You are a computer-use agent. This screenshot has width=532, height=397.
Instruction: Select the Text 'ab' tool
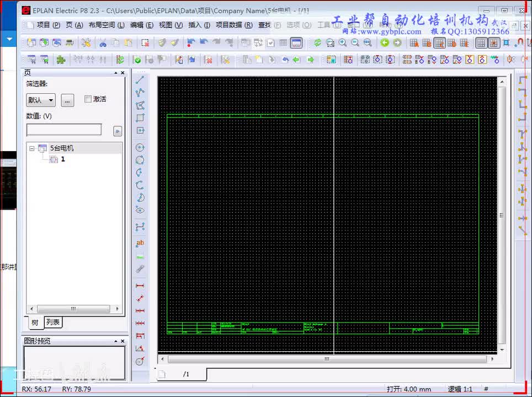[x=140, y=243]
